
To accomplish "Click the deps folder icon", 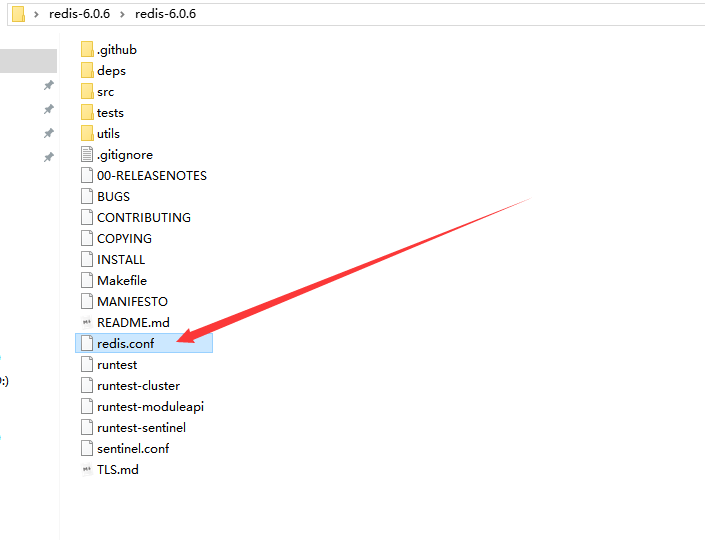I will click(x=87, y=71).
